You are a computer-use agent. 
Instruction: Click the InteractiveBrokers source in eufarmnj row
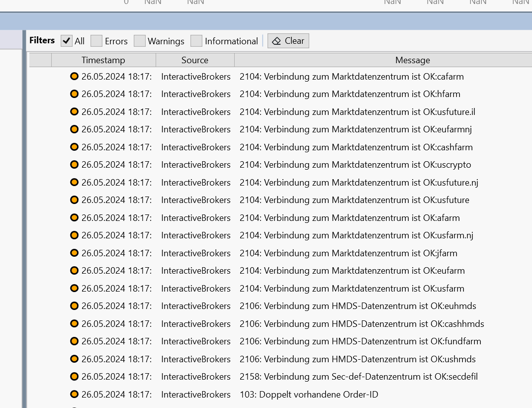pyautogui.click(x=196, y=129)
